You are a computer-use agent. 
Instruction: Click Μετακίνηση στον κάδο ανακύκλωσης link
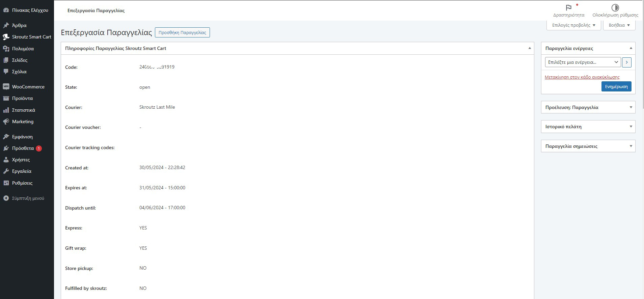582,77
